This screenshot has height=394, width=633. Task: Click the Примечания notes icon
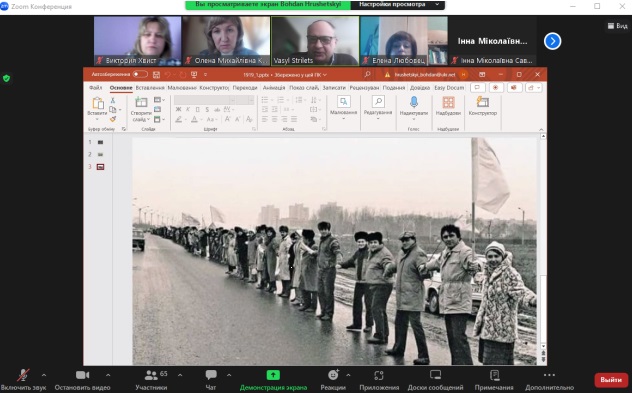tap(494, 375)
